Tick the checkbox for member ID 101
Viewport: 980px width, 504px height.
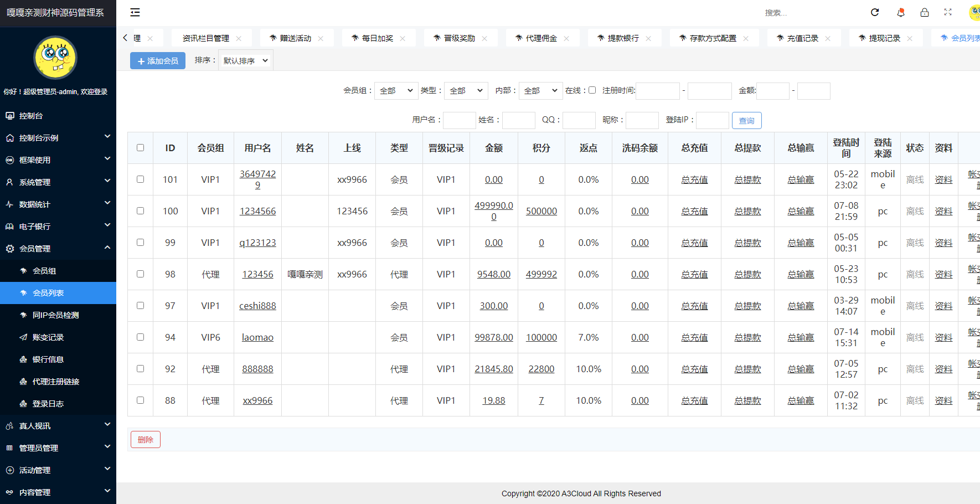[x=140, y=179]
